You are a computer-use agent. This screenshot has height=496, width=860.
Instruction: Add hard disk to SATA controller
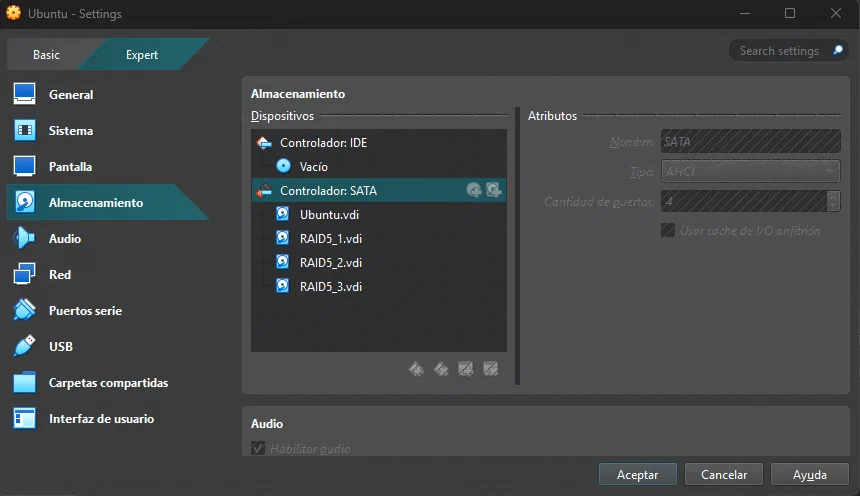494,190
